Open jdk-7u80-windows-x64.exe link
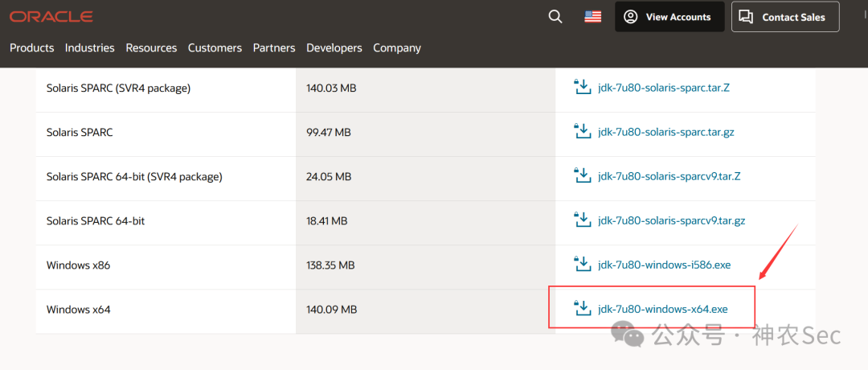 662,309
